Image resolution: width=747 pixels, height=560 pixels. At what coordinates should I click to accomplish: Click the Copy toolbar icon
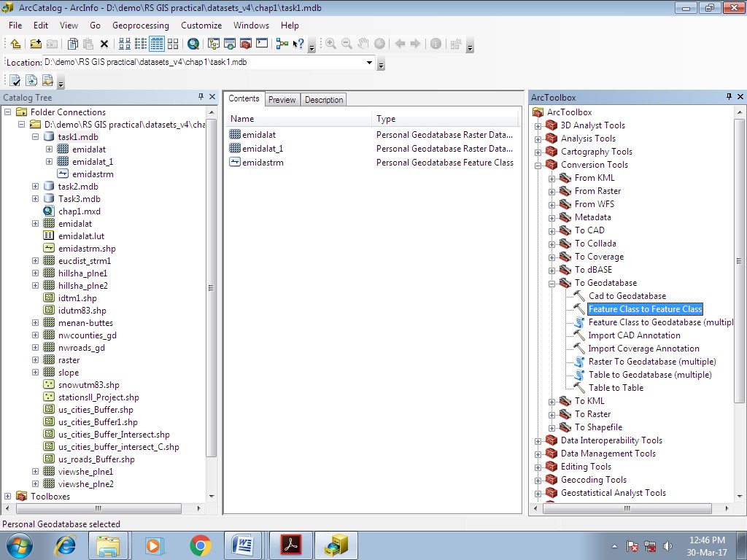[72, 44]
